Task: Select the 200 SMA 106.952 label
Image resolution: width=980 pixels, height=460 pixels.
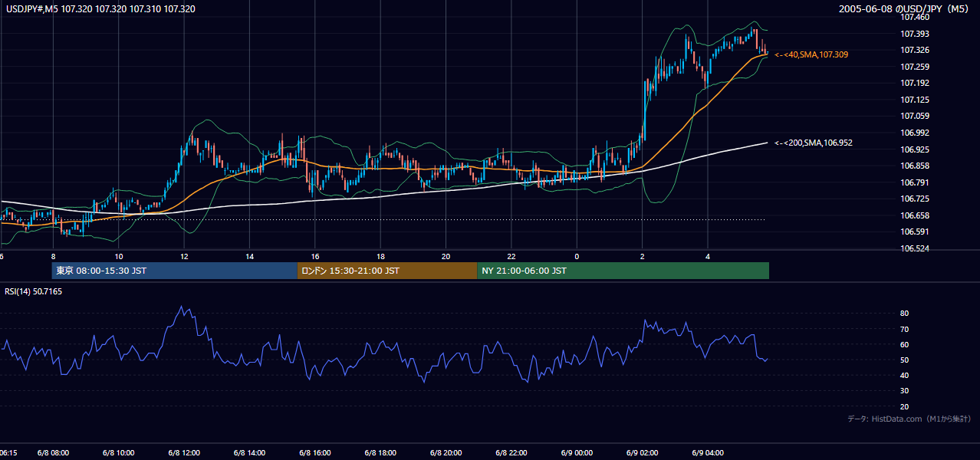Action: [x=814, y=143]
